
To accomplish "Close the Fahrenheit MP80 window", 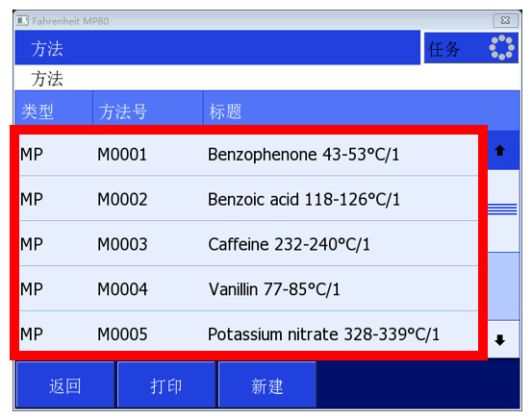I will tap(505, 21).
